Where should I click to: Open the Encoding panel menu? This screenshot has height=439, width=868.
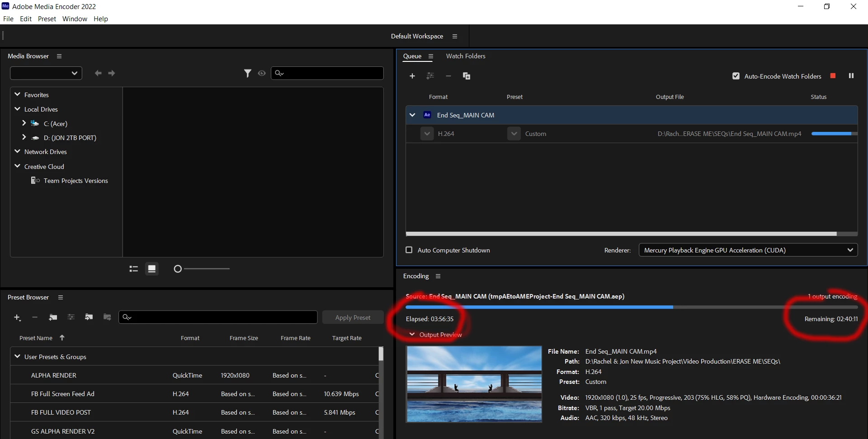pos(438,276)
